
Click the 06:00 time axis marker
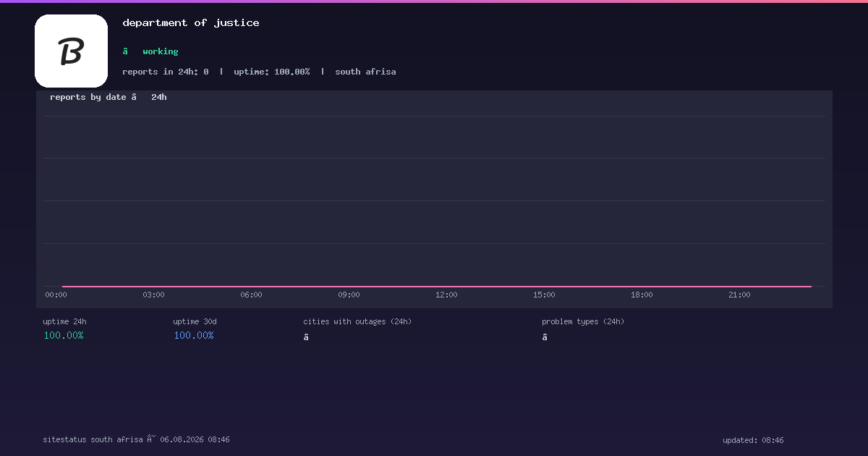251,295
